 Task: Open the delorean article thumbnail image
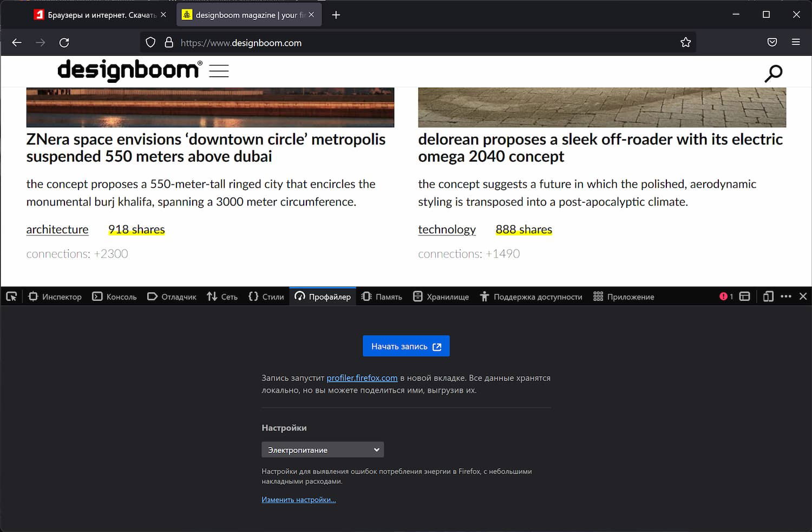click(602, 108)
